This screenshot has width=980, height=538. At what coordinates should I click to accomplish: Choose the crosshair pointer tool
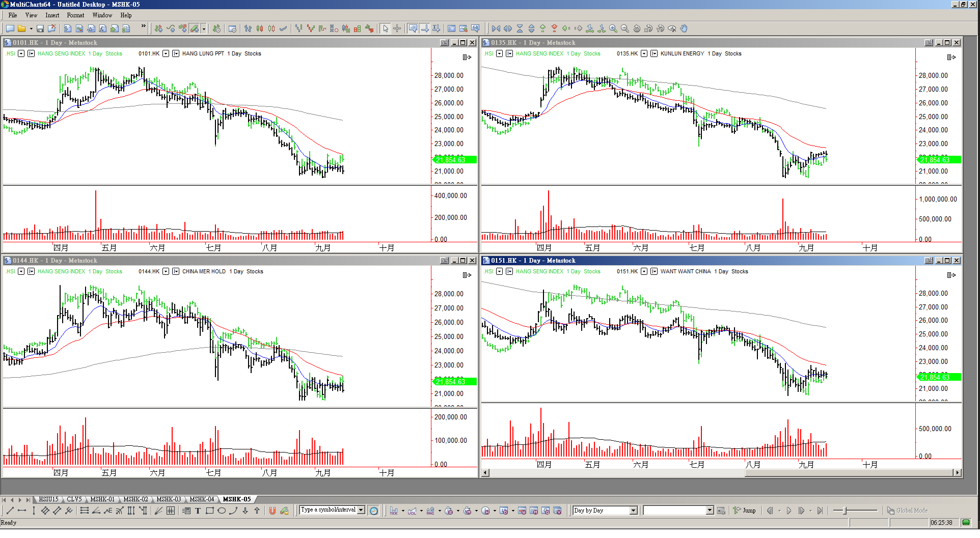(x=397, y=29)
